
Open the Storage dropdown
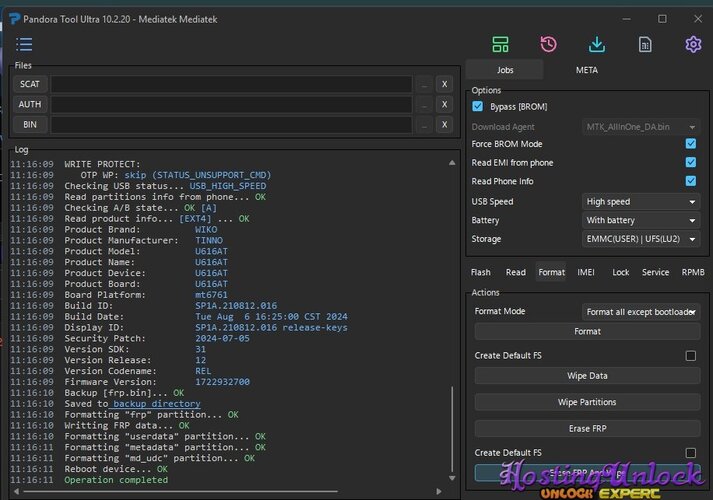pyautogui.click(x=641, y=239)
